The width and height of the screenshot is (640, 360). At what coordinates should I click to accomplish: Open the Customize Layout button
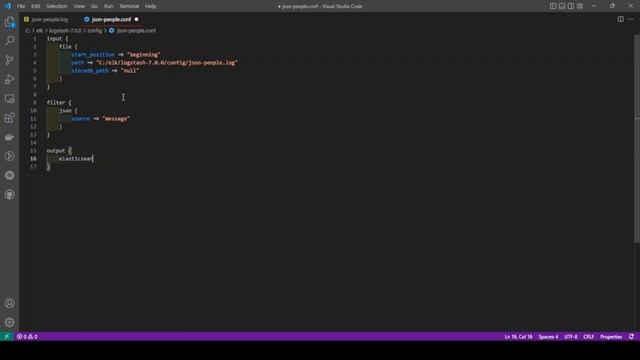(580, 6)
